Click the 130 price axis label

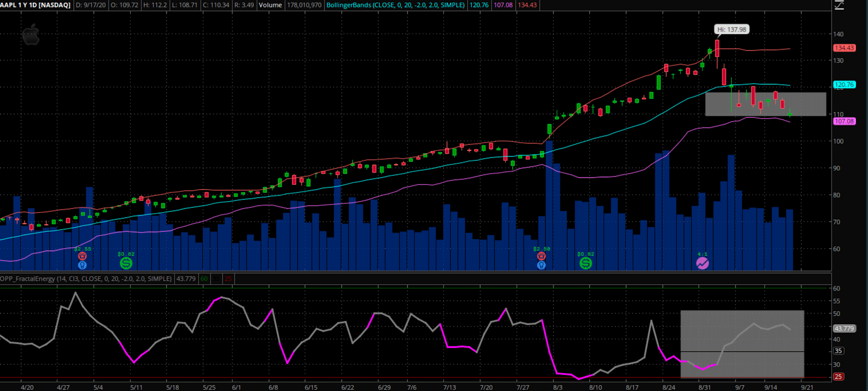[x=839, y=60]
